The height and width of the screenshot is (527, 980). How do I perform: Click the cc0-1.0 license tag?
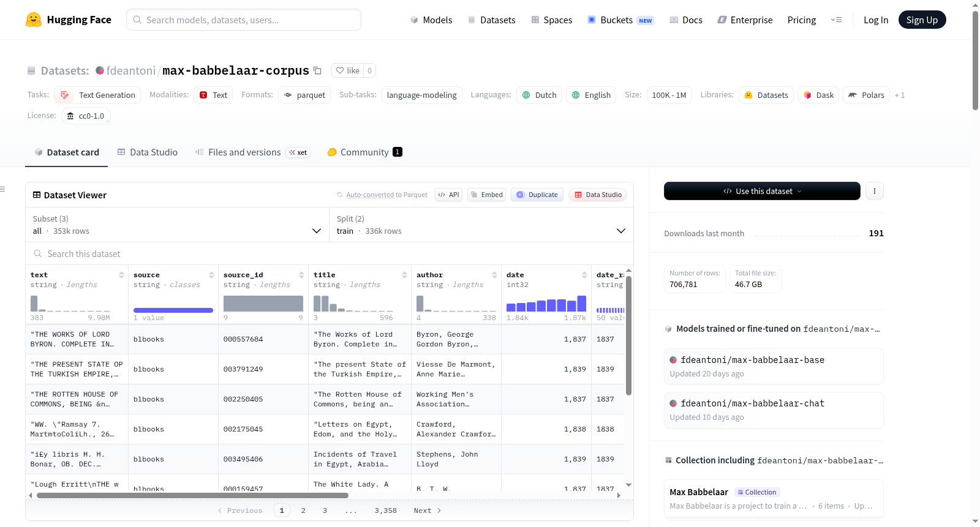pos(86,116)
